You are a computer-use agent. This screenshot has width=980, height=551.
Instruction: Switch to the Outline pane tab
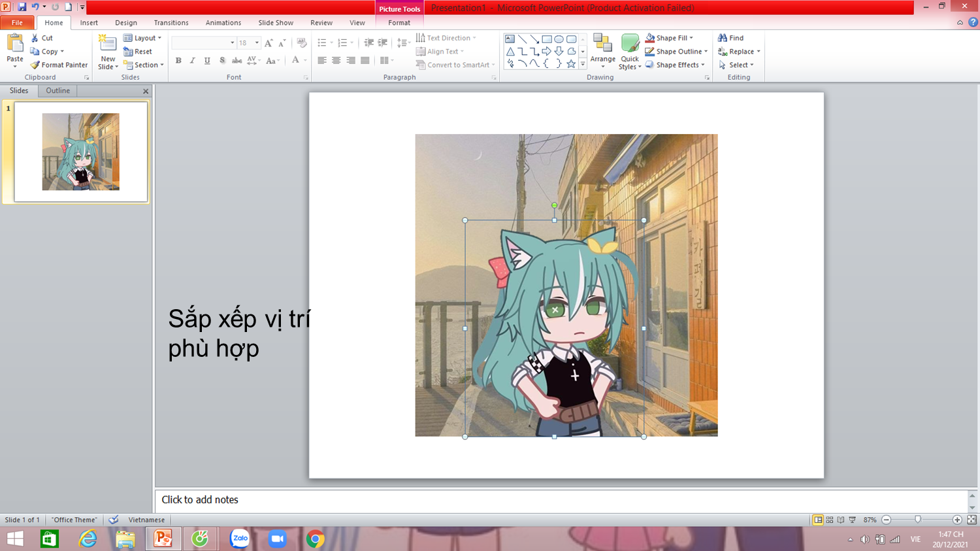coord(57,91)
